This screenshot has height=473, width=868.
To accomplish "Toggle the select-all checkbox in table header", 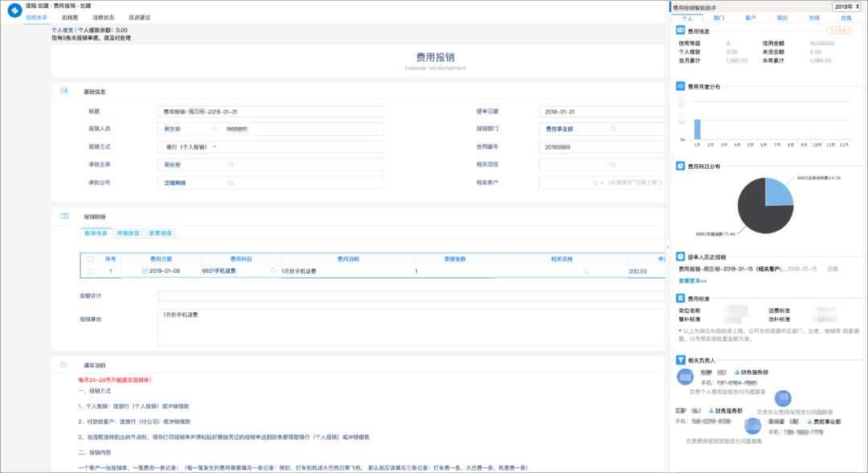I will 91,259.
